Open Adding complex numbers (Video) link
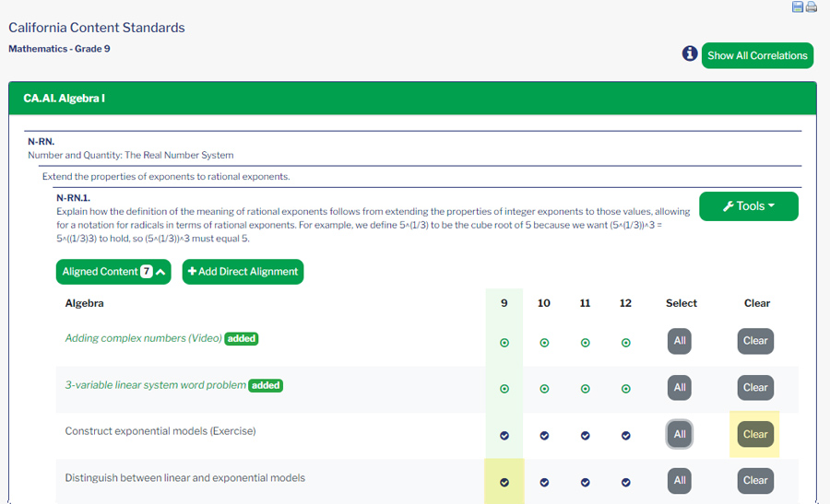The height and width of the screenshot is (504, 830). [x=144, y=338]
